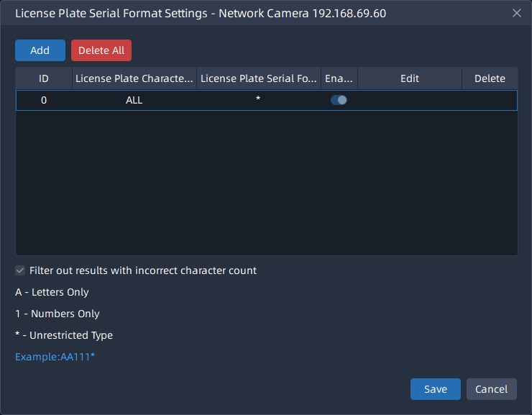Click the Add button
This screenshot has width=532, height=415.
coord(40,50)
